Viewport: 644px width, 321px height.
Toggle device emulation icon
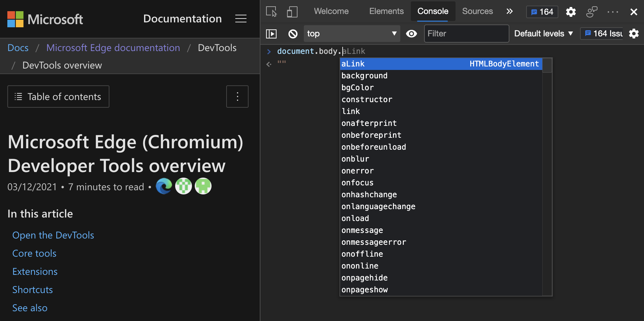pos(292,12)
